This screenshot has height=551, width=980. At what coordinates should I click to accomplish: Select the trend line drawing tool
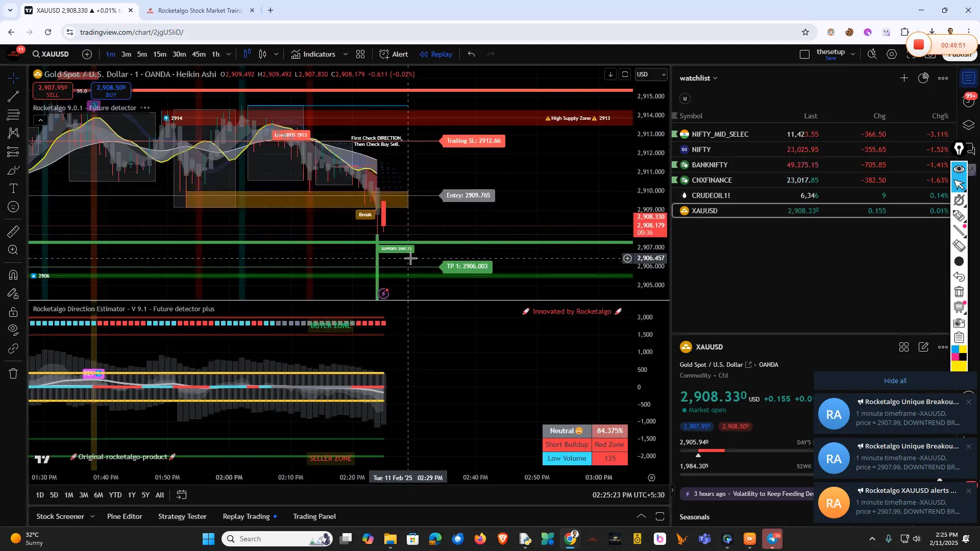pyautogui.click(x=13, y=96)
